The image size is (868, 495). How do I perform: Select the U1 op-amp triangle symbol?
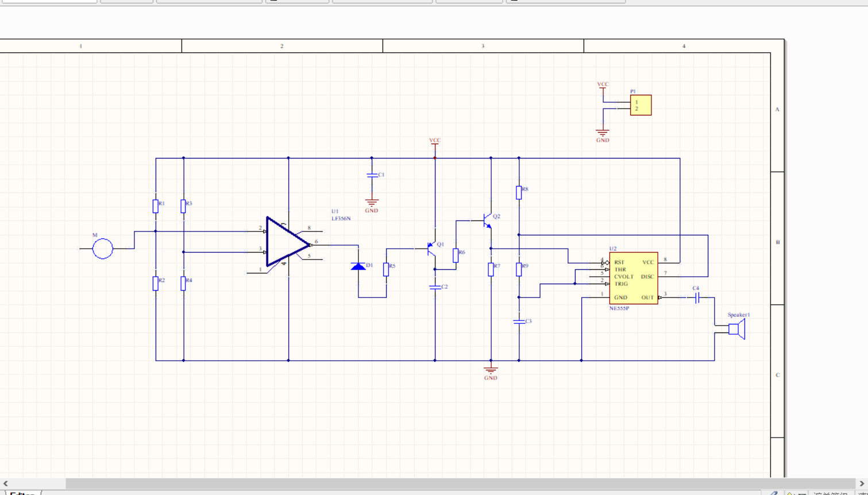288,242
